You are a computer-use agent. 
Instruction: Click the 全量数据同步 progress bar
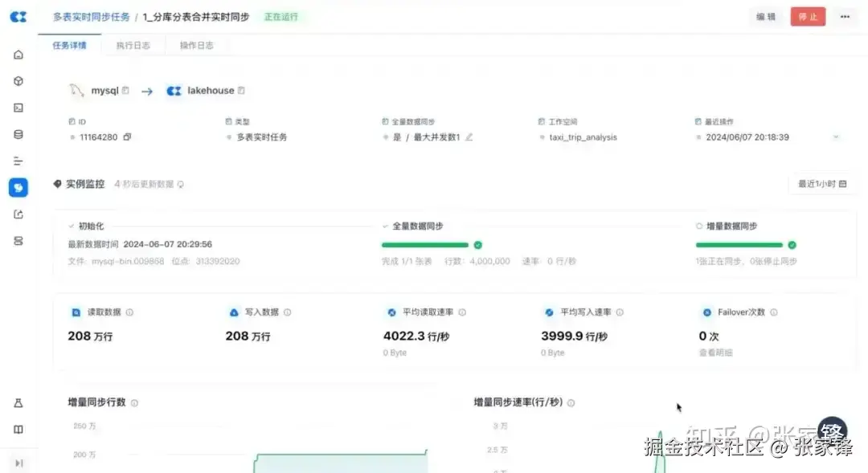tap(425, 244)
